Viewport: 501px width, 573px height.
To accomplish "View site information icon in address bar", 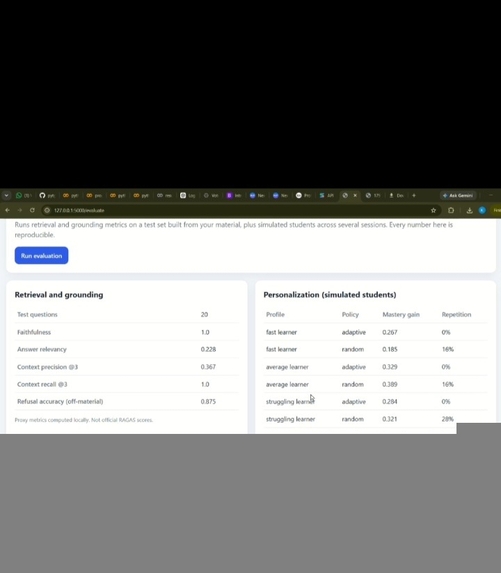I will coord(47,210).
